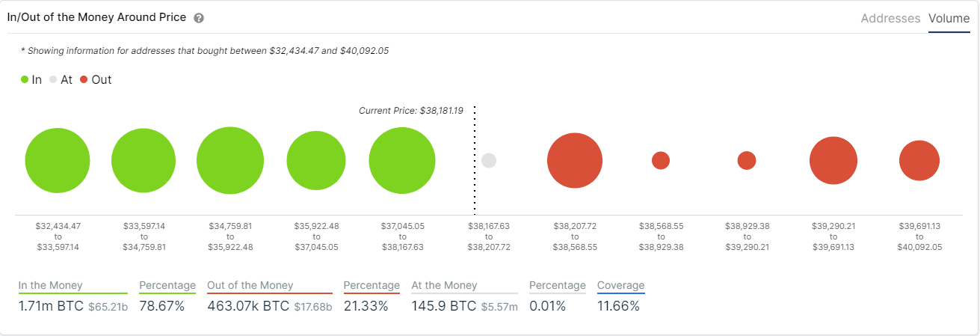Click the In the Money label
The height and width of the screenshot is (336, 980).
tap(51, 285)
